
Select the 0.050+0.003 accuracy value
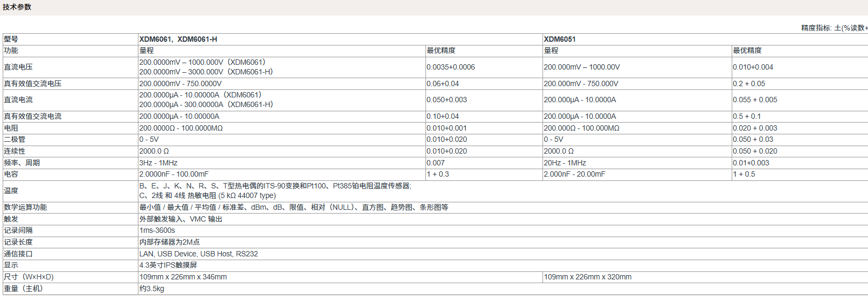(x=447, y=100)
